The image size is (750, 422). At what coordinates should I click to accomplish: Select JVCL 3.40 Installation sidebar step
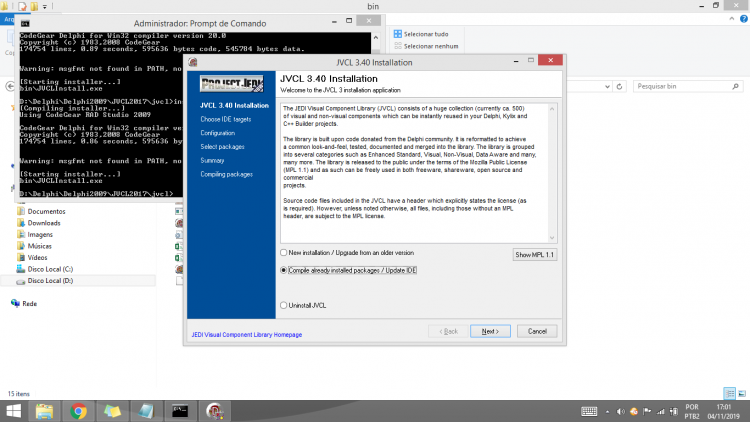(234, 105)
